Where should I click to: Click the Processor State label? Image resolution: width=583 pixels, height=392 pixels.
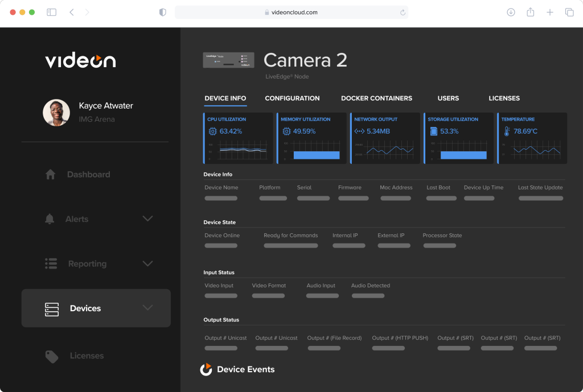click(442, 236)
